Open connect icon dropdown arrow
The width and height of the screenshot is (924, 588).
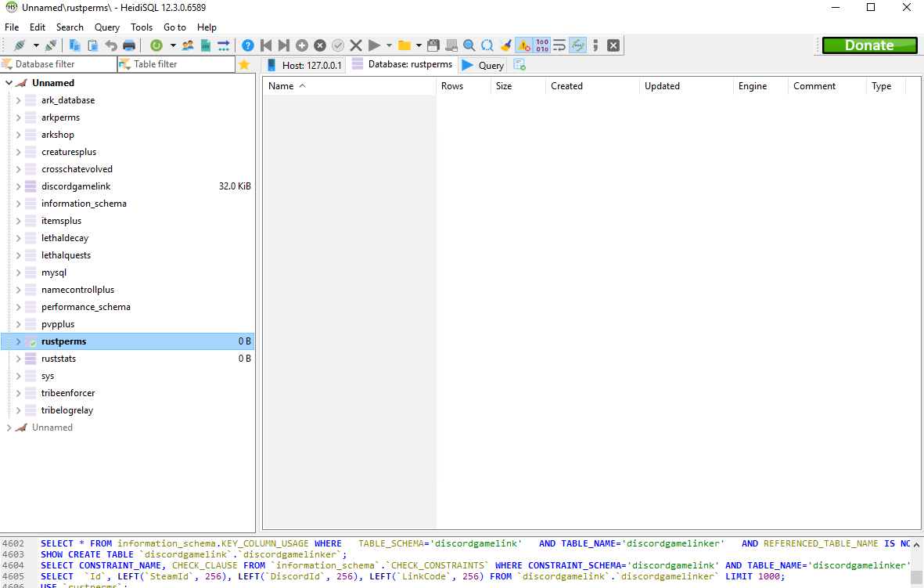coord(36,45)
